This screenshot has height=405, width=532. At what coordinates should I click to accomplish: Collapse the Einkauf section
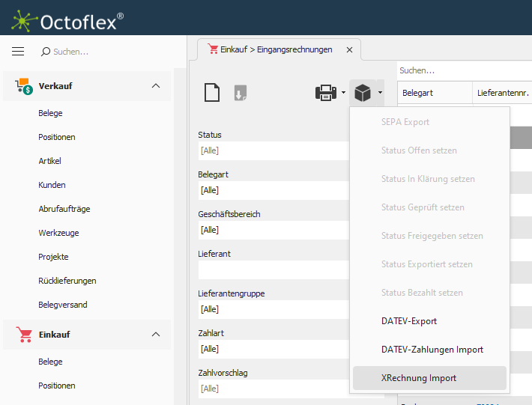tap(156, 335)
